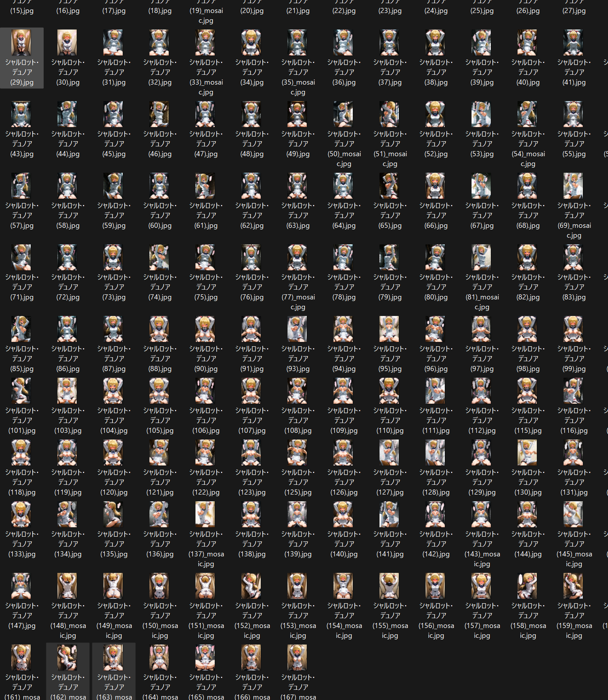This screenshot has width=608, height=700.
Task: Select file name シャルロット・デュノア (47).jpg
Action: point(206,144)
